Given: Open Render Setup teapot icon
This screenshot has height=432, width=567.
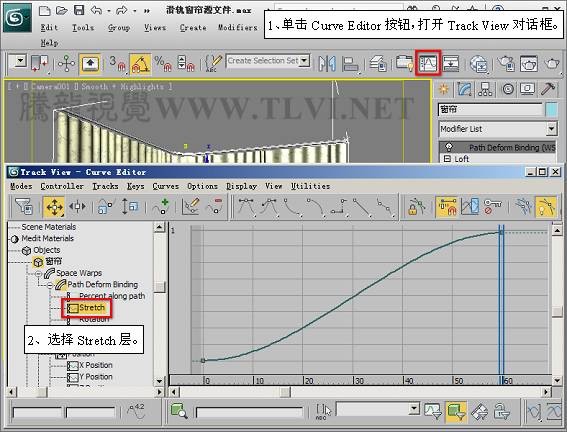Looking at the screenshot, I should pos(506,64).
